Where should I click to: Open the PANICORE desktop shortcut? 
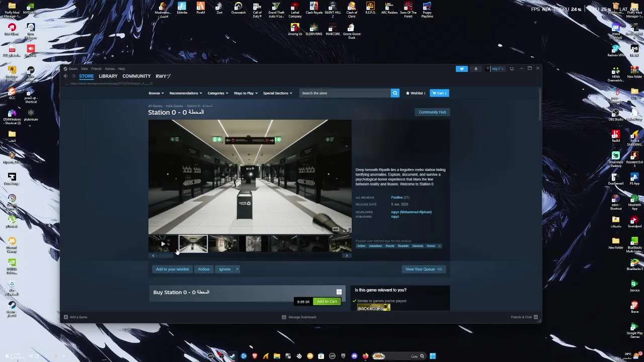coord(333,30)
